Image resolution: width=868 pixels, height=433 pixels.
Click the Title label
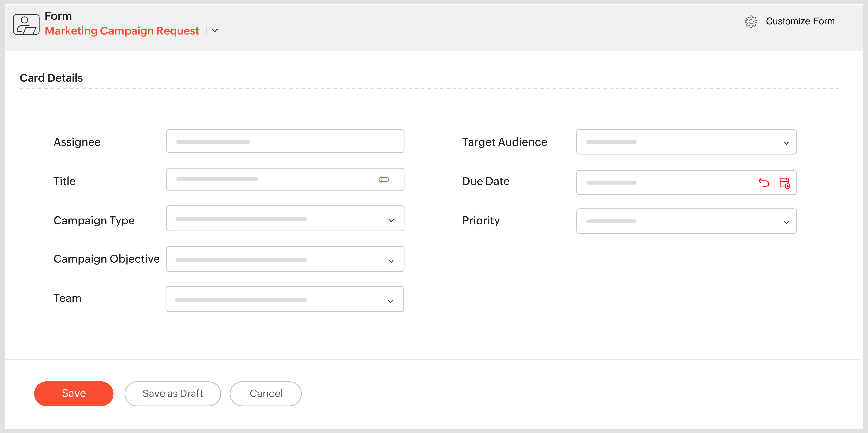pos(64,181)
